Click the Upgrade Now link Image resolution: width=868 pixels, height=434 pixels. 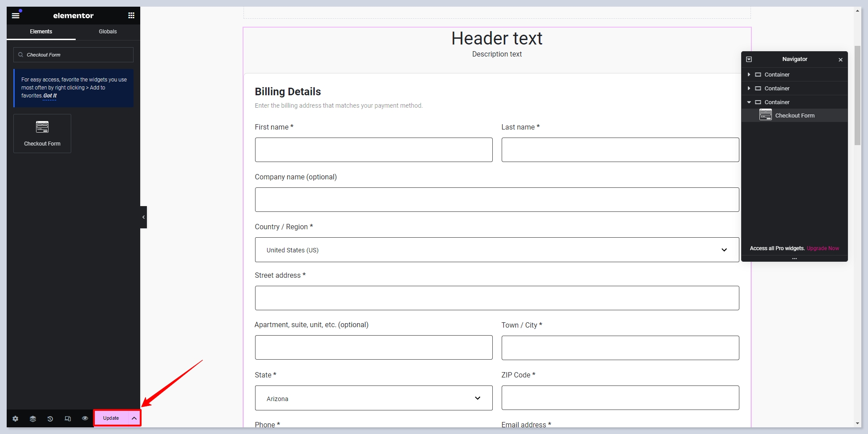coord(823,248)
